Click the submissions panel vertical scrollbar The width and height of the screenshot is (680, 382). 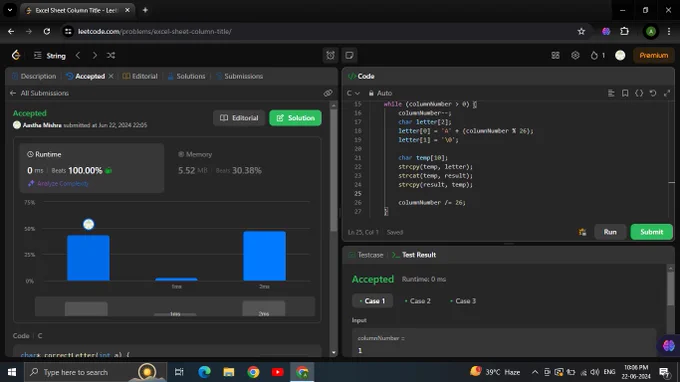[x=333, y=169]
